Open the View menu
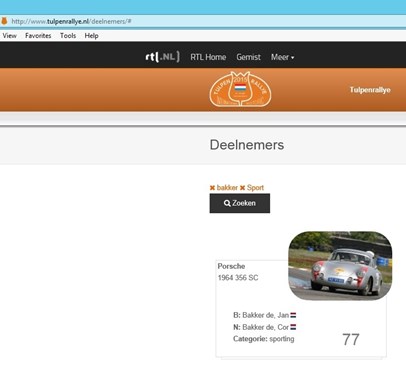The height and width of the screenshot is (366, 406). pos(9,36)
